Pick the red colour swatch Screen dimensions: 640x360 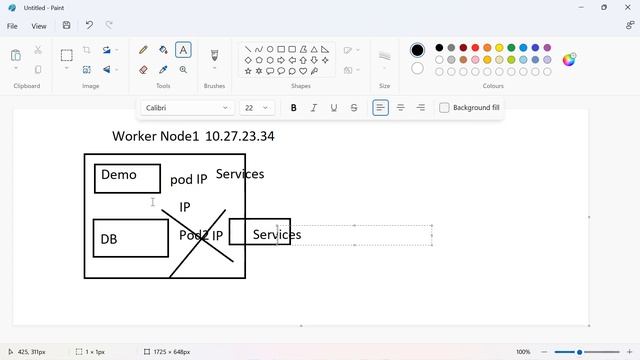(x=475, y=48)
